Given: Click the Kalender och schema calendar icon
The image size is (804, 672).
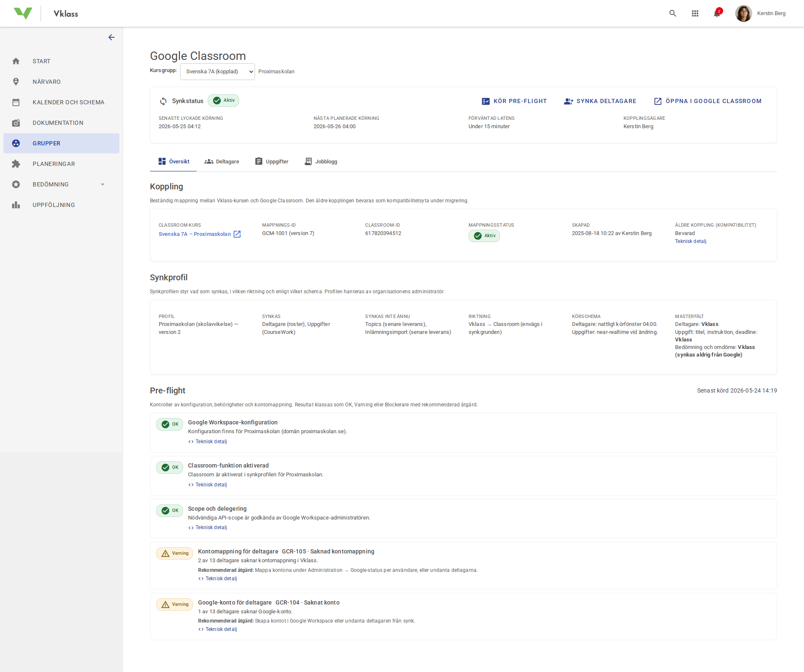Looking at the screenshot, I should [x=16, y=102].
